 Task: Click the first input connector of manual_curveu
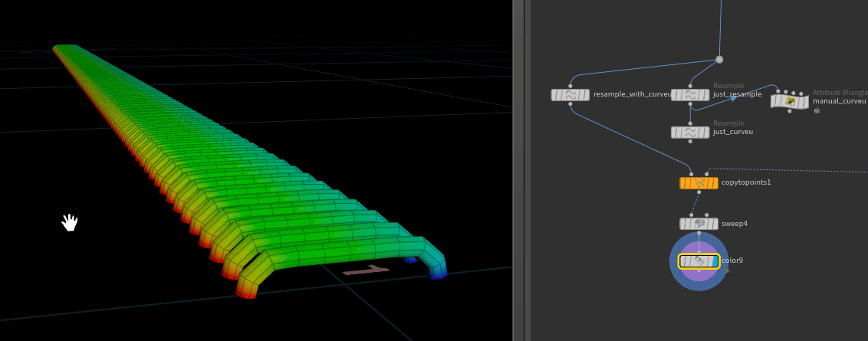(x=778, y=91)
